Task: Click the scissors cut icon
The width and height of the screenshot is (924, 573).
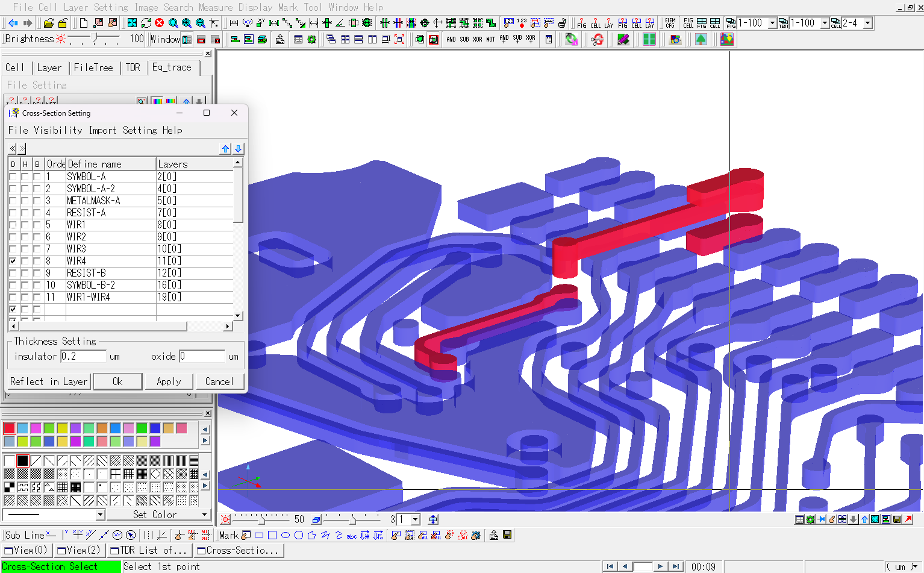Action: point(597,39)
